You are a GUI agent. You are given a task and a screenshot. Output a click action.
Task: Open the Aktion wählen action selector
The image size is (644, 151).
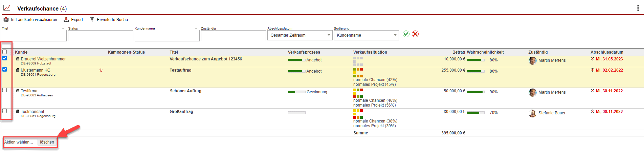point(19,142)
